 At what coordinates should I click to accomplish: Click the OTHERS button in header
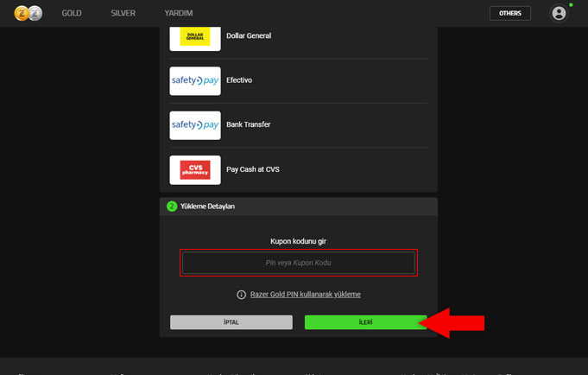pos(509,14)
